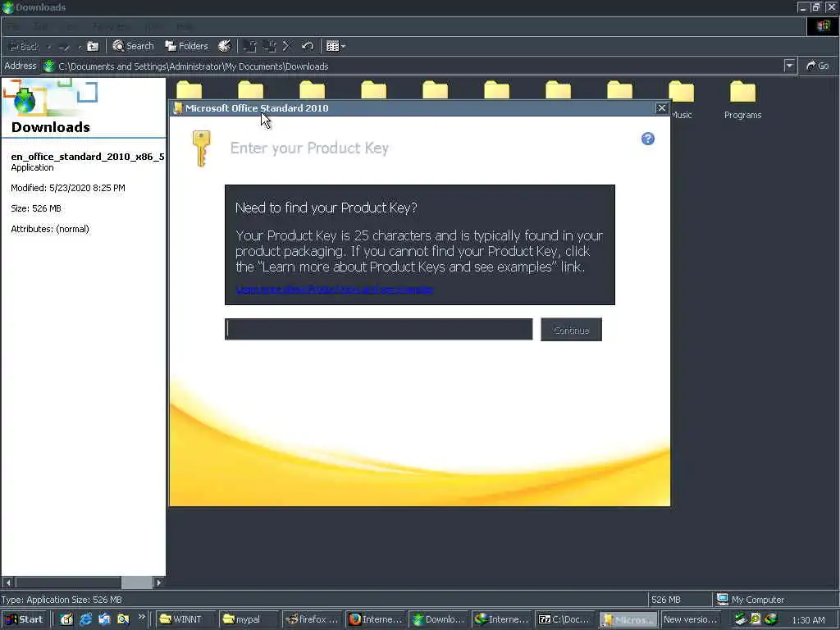The height and width of the screenshot is (630, 840).
Task: Launch Outlook Express from Quick Launch
Action: [x=104, y=619]
